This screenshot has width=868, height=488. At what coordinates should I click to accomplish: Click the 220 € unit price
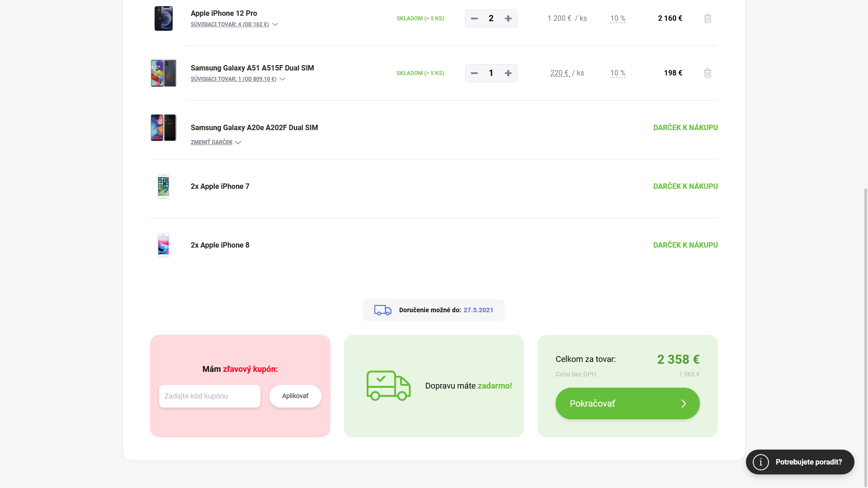click(560, 73)
